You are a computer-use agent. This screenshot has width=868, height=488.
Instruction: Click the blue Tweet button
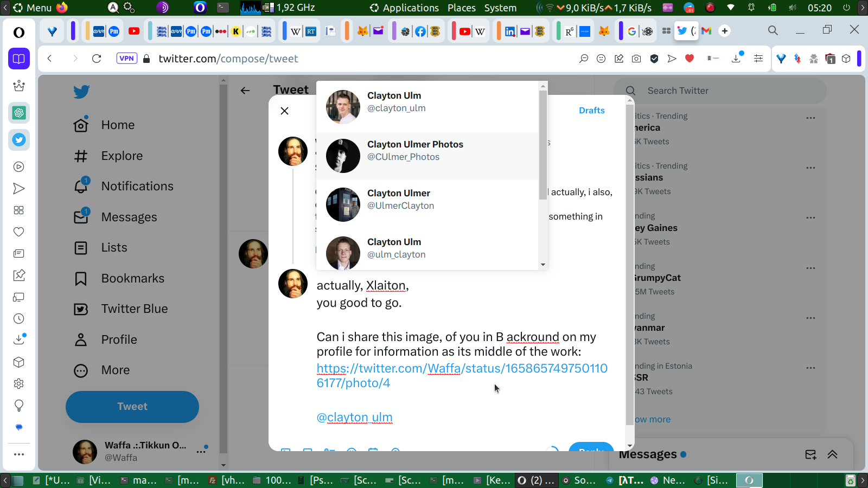click(x=132, y=407)
